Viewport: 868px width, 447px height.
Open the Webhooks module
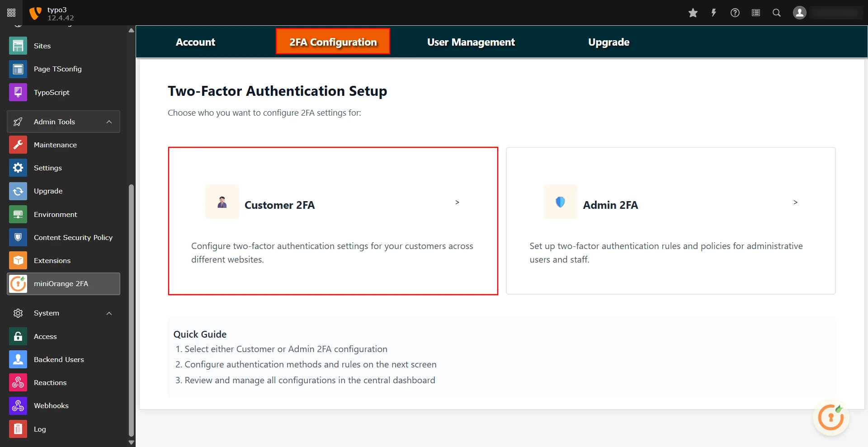(51, 405)
